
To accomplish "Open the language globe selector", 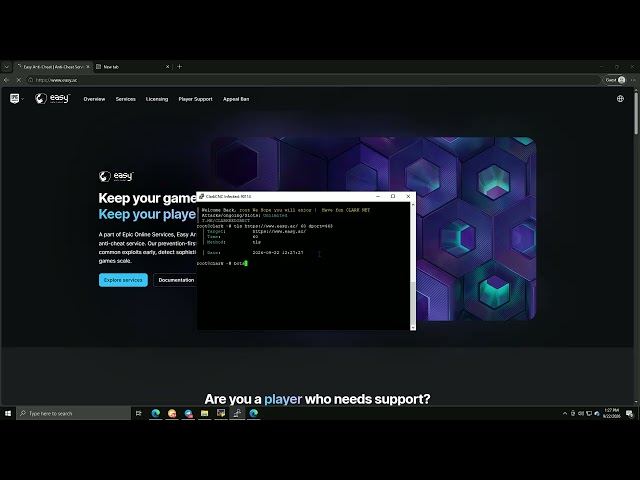I will (x=620, y=99).
